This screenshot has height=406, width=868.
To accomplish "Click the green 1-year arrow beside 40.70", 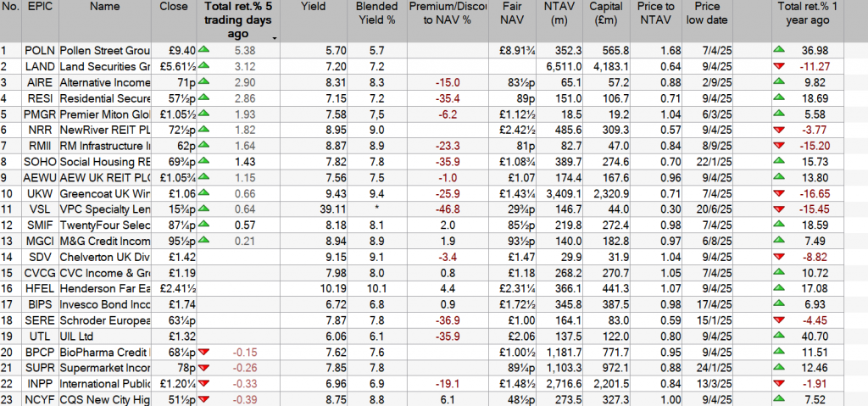I will coord(780,336).
